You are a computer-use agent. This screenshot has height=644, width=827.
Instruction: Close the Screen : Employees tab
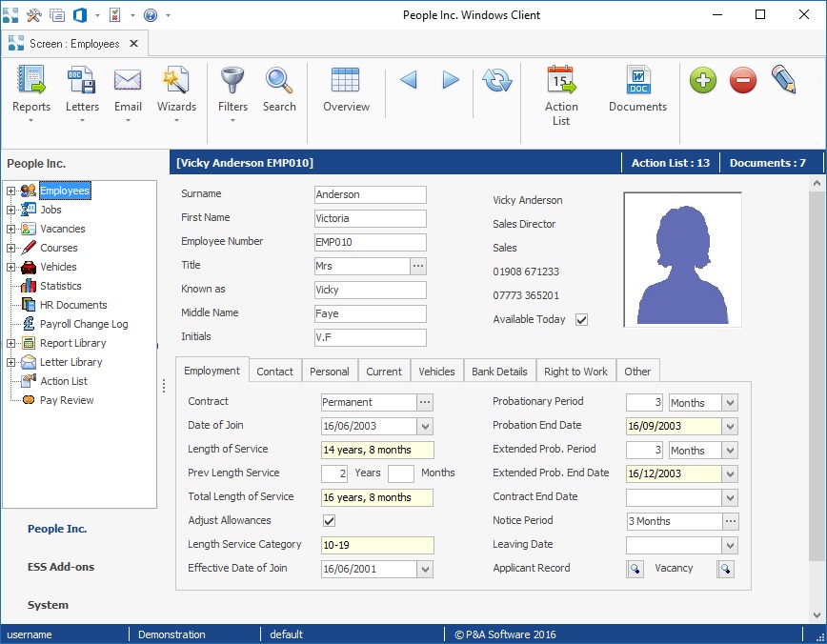point(134,43)
